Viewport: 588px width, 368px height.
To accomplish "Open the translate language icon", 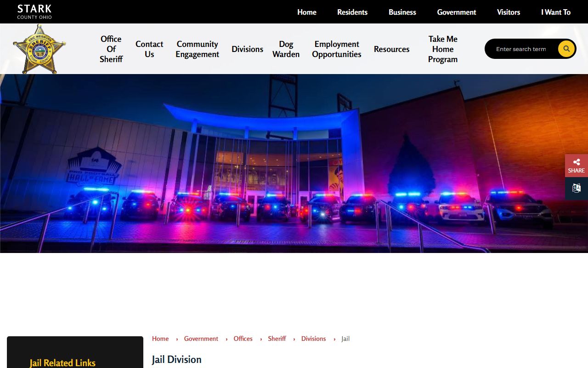I will (577, 189).
